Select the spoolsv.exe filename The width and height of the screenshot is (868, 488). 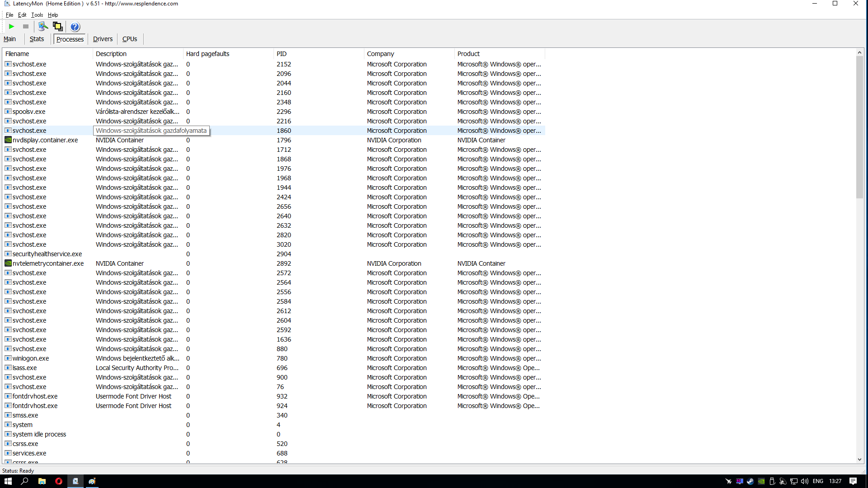click(29, 112)
